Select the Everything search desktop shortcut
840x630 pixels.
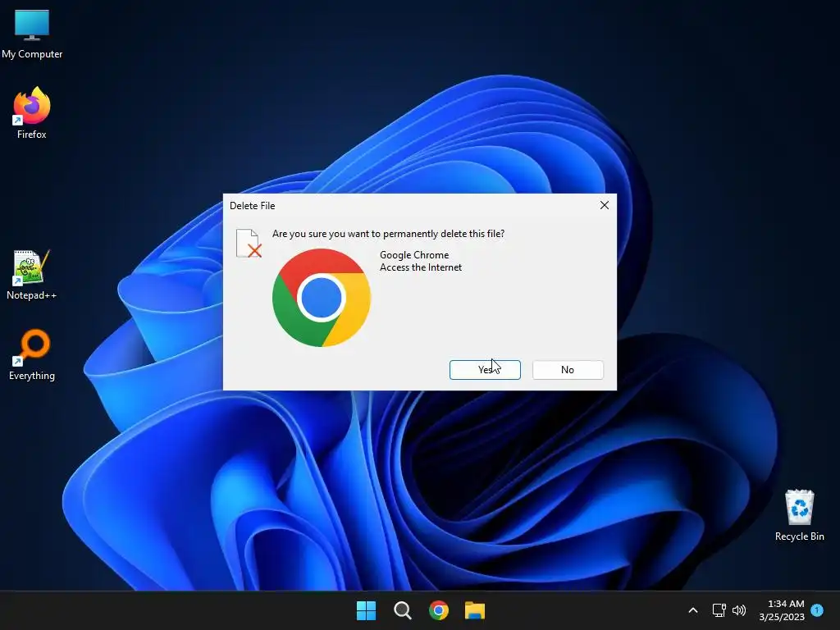pos(32,354)
